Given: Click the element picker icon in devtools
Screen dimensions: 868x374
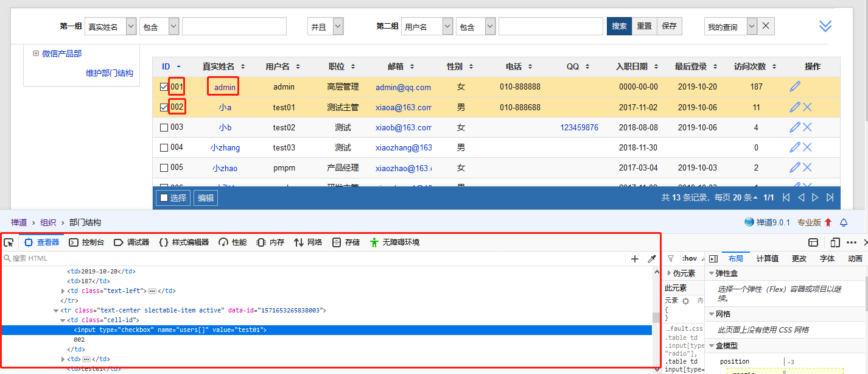Looking at the screenshot, I should [x=9, y=242].
